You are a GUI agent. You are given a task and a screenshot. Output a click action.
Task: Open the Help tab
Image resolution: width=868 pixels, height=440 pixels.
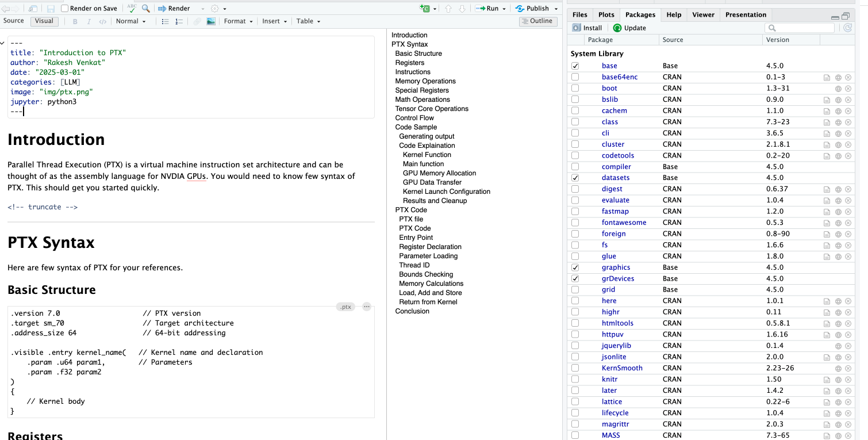(x=674, y=15)
